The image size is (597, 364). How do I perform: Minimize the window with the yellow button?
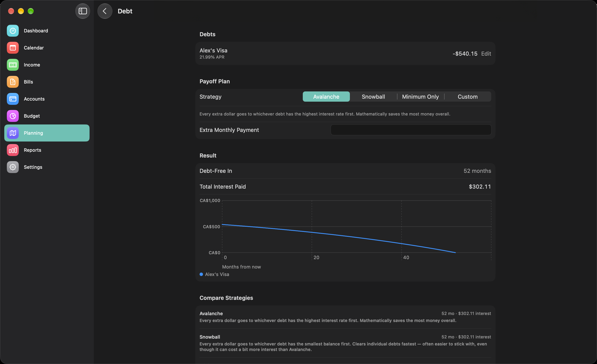click(x=21, y=11)
